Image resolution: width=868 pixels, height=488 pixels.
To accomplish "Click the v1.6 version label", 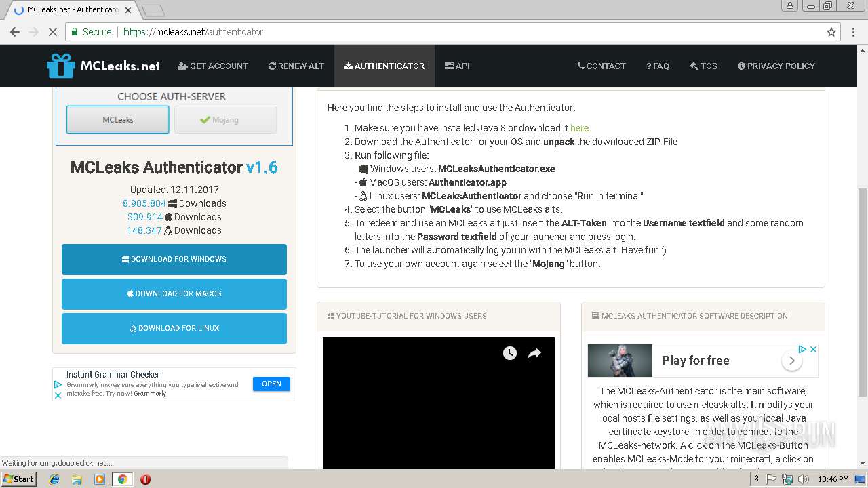I will pos(262,167).
